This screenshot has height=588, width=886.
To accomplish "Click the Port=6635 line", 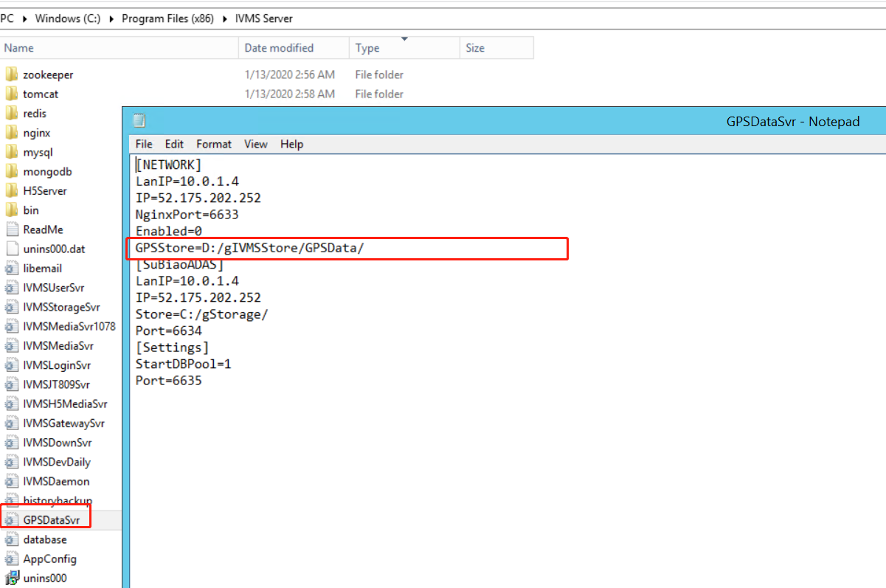I will click(168, 381).
